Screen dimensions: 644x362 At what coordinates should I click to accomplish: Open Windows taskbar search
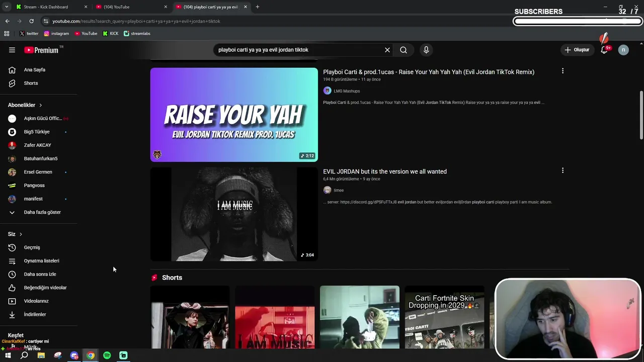(x=24, y=355)
